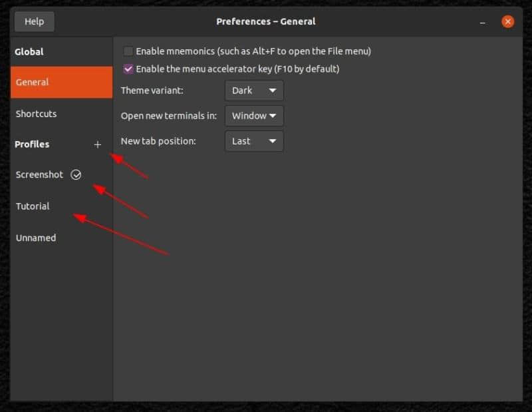Expand the 'Open new terminals in' dropdown
532x412 pixels.
pyautogui.click(x=254, y=116)
